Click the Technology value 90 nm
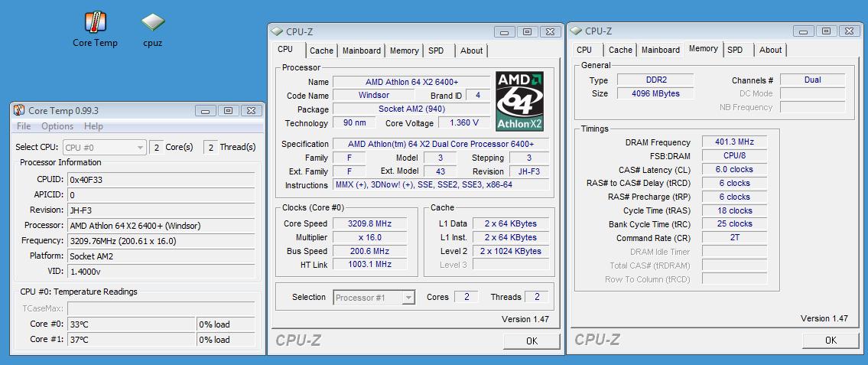 354,123
